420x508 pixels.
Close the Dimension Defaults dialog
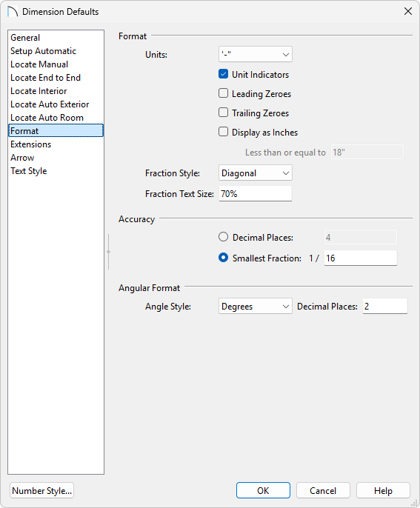click(408, 11)
